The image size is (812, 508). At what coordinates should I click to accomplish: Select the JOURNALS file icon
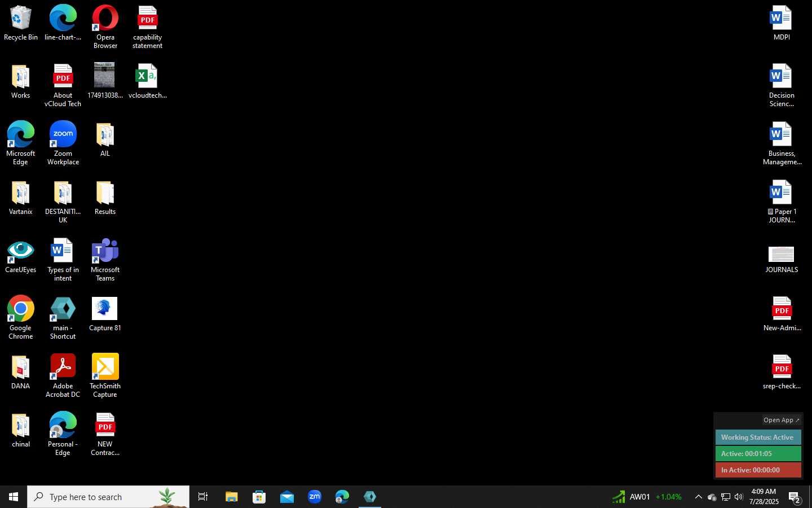782,260
